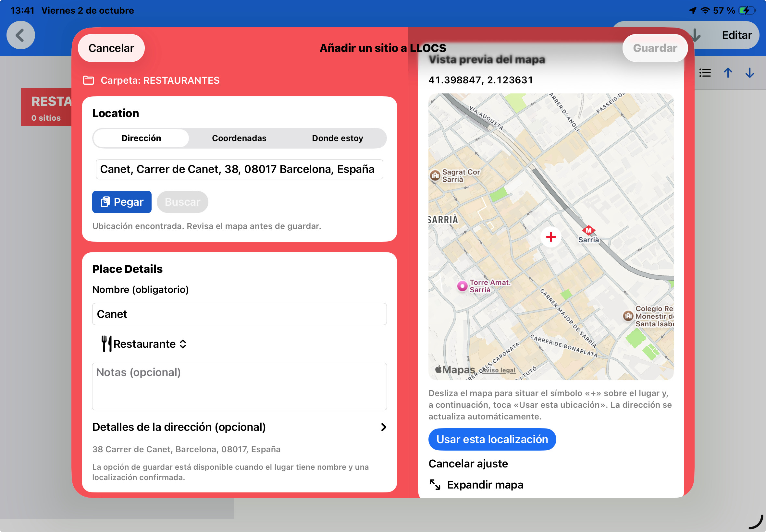Click Usar esta localización button

[x=492, y=439]
